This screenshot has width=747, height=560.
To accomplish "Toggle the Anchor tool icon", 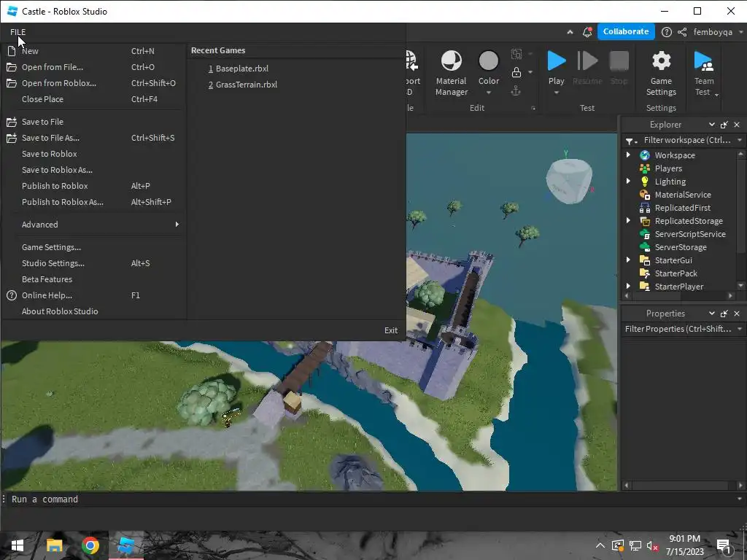I will coord(516,90).
